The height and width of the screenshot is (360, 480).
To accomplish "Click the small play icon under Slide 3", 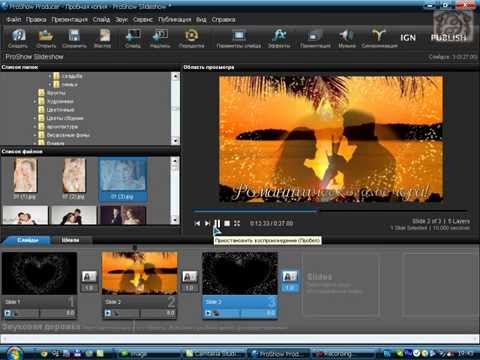I will 208,313.
